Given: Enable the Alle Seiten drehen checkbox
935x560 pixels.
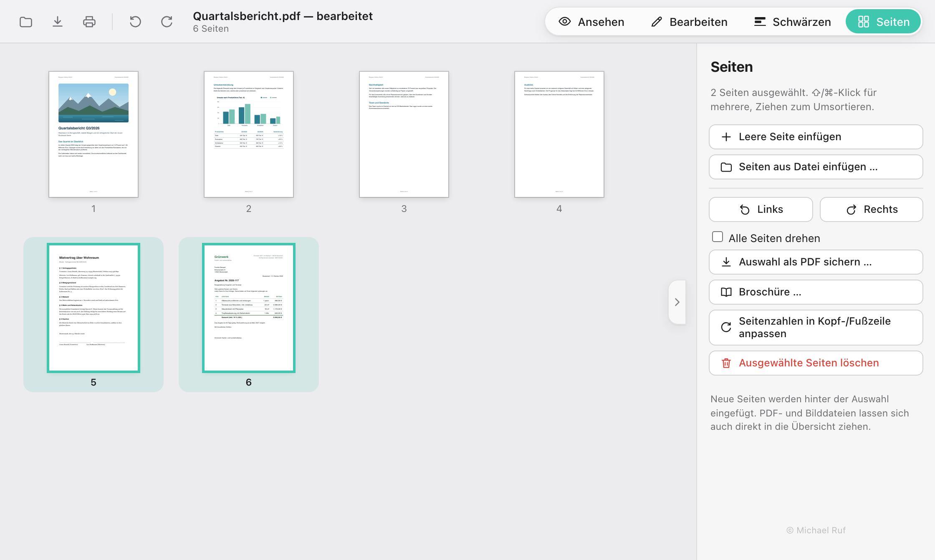Looking at the screenshot, I should 718,237.
